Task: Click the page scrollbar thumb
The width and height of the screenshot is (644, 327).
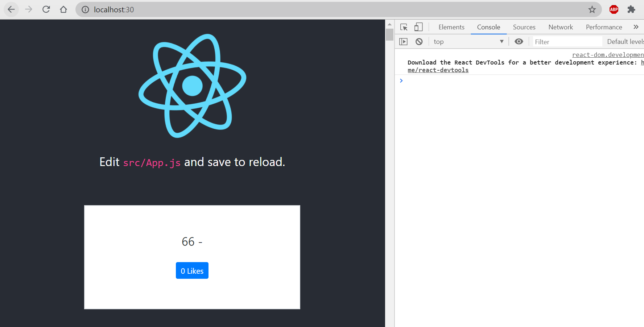Action: (x=389, y=35)
